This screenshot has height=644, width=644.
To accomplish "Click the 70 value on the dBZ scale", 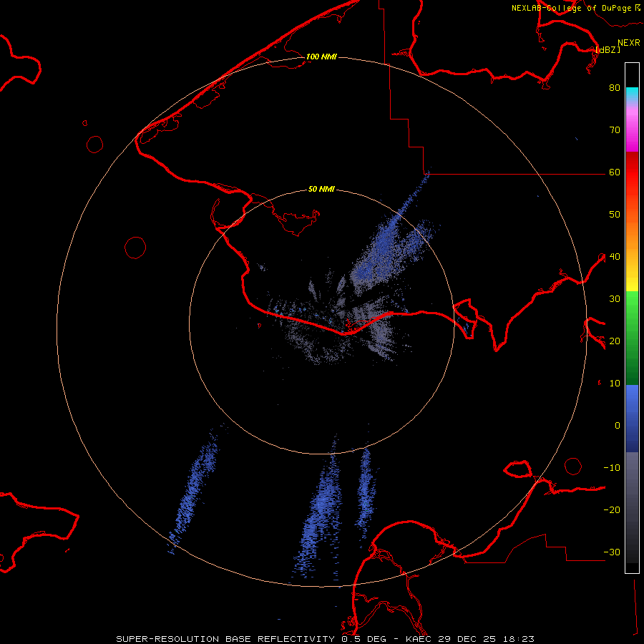I will (615, 130).
